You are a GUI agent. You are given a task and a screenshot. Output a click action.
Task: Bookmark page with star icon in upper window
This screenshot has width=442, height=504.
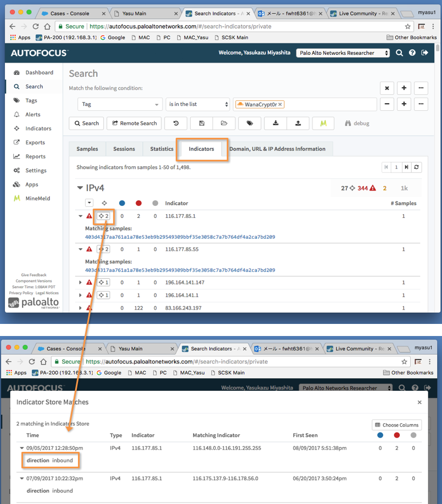pos(407,26)
